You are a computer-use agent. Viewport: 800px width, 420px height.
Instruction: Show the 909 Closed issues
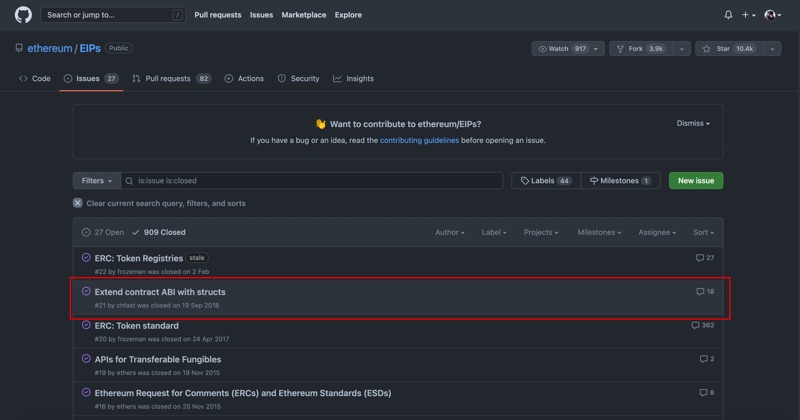coord(159,232)
